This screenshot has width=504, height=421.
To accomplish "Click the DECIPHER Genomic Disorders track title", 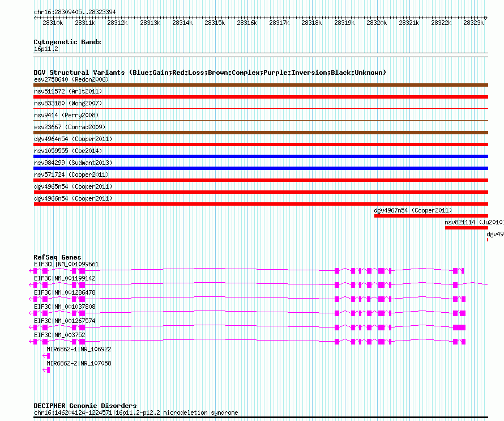I will pos(85,406).
